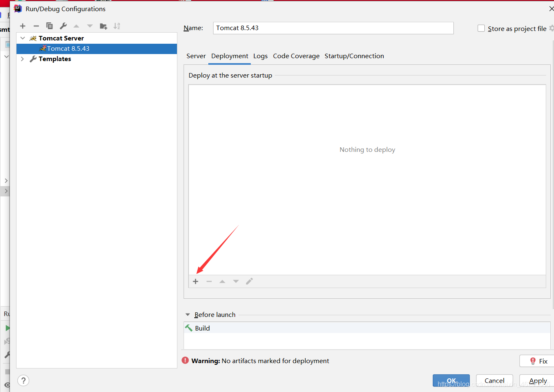Click the edit pencil in deployment toolbar
The width and height of the screenshot is (554, 392).
coord(249,281)
